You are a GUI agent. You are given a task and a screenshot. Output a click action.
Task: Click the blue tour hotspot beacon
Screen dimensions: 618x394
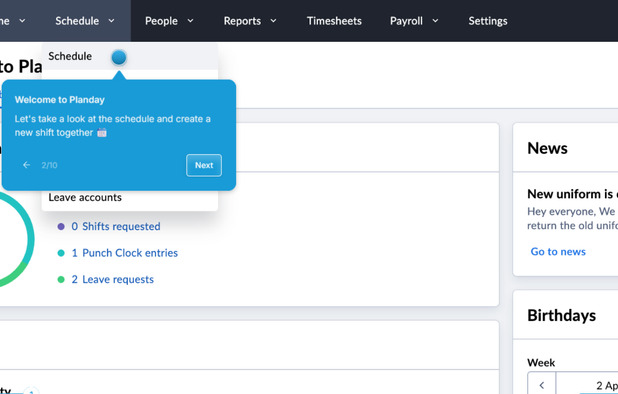(x=119, y=58)
